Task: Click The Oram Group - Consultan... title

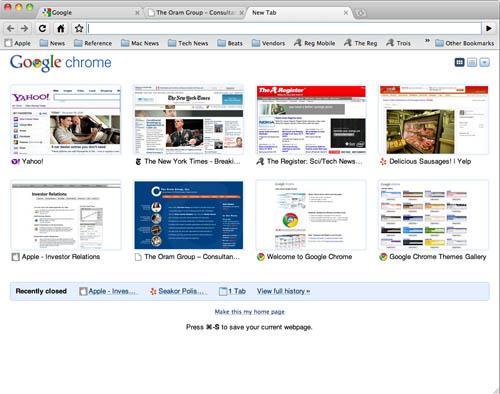Action: point(192,257)
